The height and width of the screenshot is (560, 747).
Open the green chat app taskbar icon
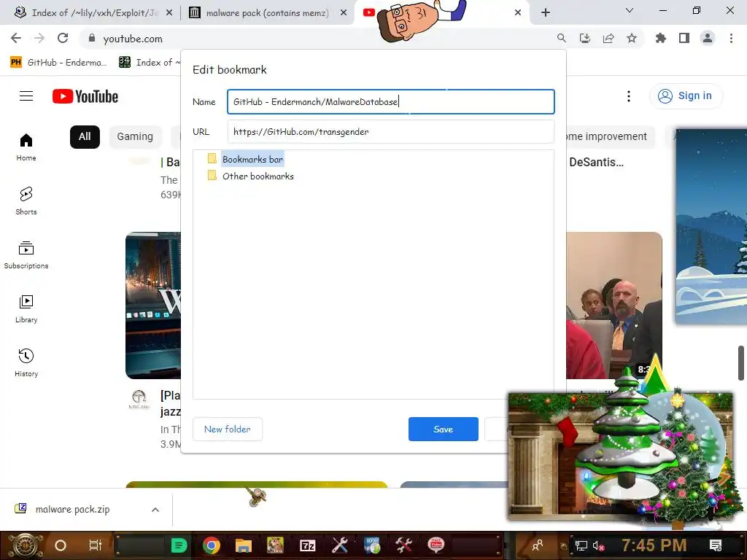179,545
